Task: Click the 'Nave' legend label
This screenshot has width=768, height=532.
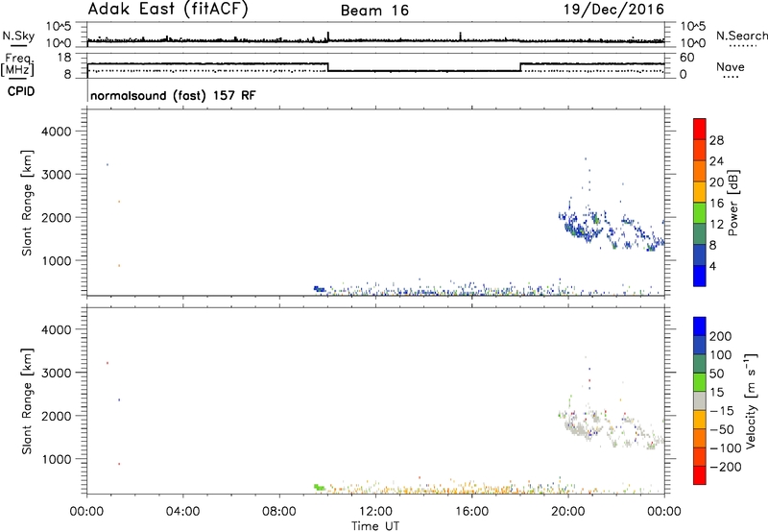Action: 731,67
